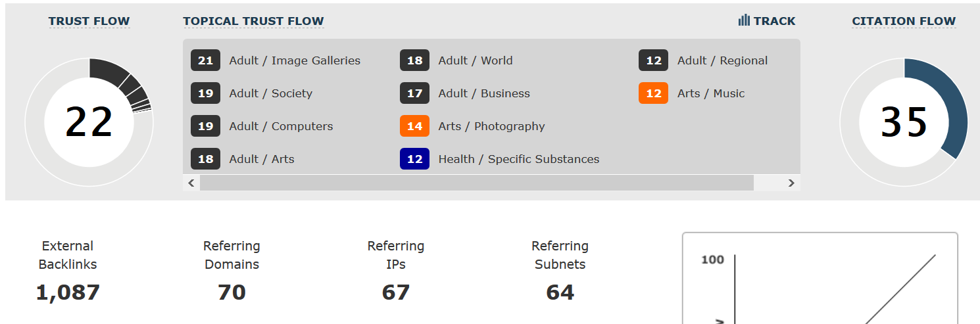Click the 18 Adult World badge
Viewport: 980px width, 324px height.
click(x=414, y=60)
